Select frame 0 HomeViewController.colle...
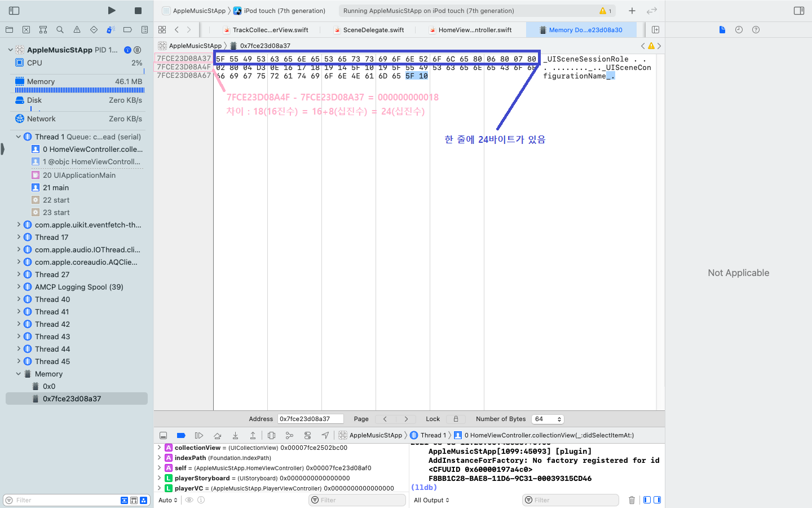 coord(87,149)
